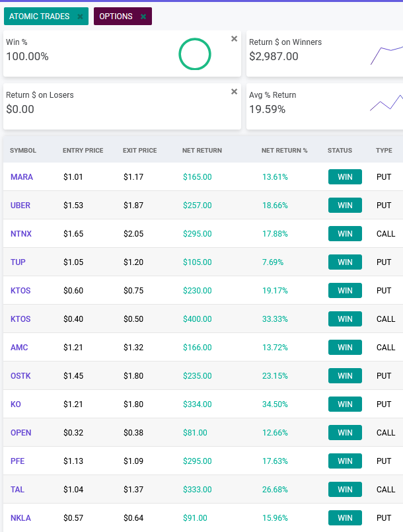
Task: Close the Win % card
Action: coord(234,39)
